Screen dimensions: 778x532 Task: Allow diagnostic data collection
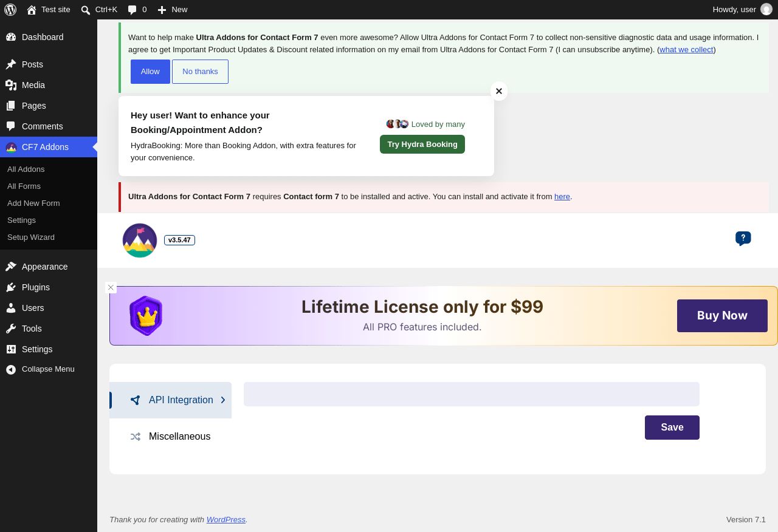click(x=150, y=72)
